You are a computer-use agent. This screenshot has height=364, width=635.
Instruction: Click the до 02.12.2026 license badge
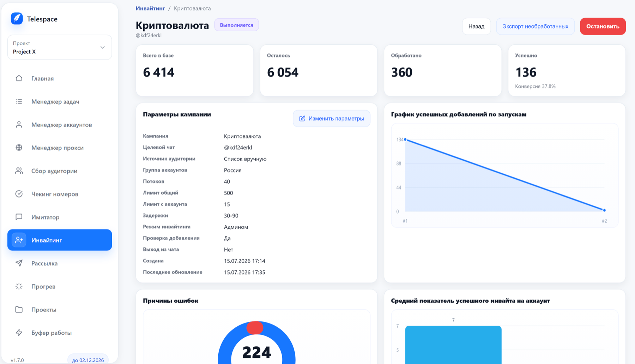pyautogui.click(x=88, y=360)
